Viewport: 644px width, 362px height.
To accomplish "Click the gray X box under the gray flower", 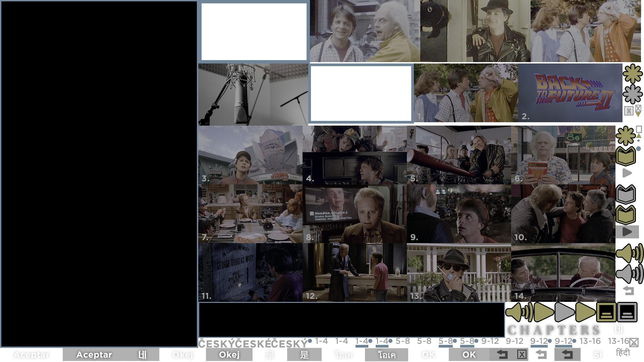I will (x=629, y=111).
